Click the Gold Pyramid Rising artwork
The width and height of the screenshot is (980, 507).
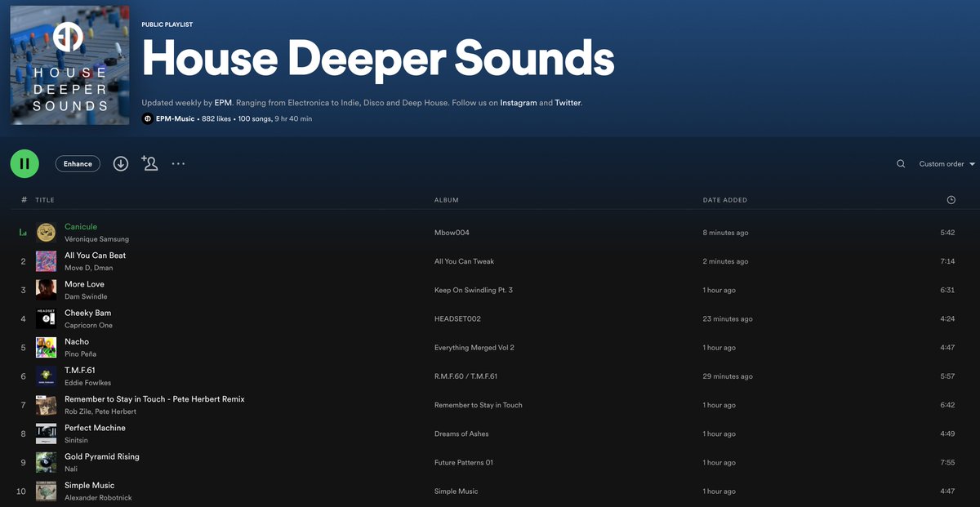click(x=46, y=462)
